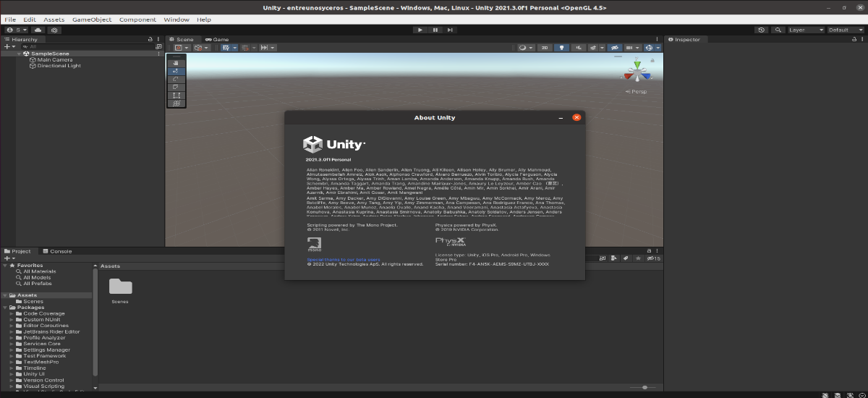
Task: Toggle 2D view mode
Action: tap(545, 48)
